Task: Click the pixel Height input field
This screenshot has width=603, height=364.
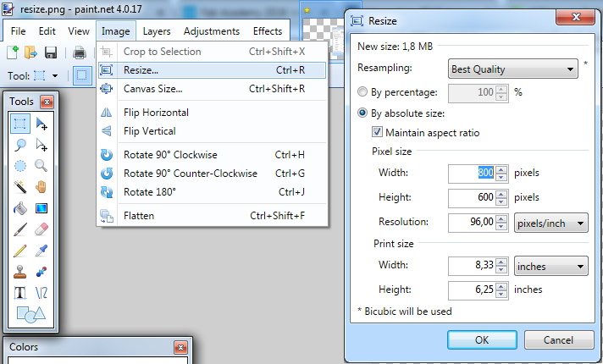Action: click(472, 197)
